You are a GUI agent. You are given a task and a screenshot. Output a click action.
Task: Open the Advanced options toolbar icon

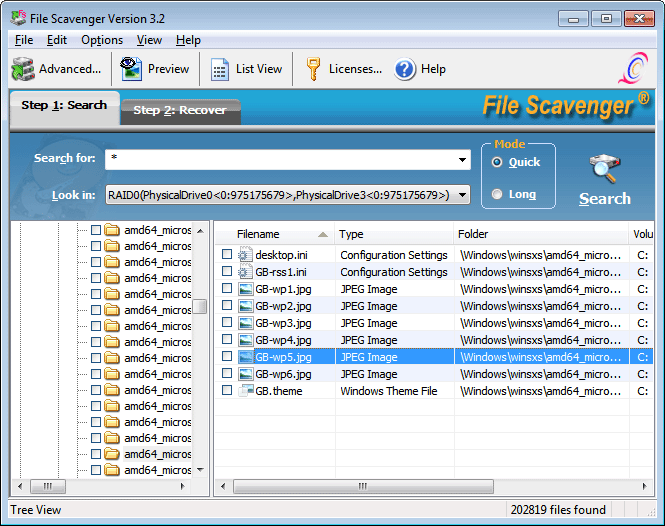click(23, 69)
